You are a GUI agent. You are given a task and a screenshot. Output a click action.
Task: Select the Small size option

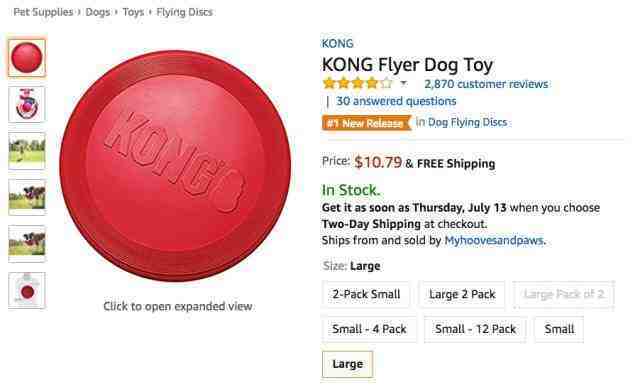click(559, 329)
